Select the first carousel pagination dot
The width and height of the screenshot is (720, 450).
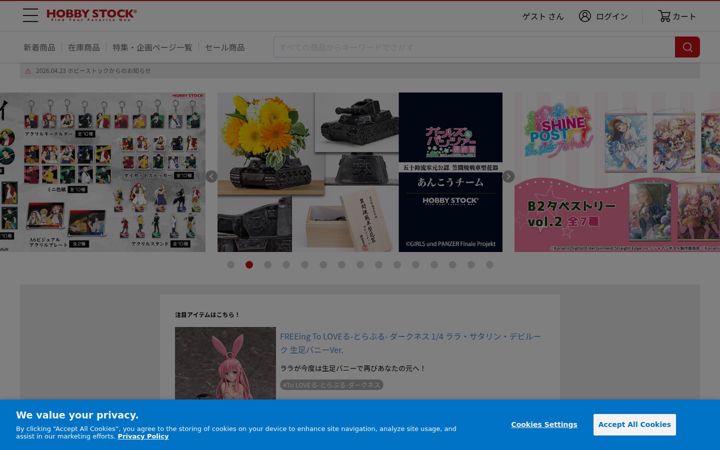click(x=231, y=265)
